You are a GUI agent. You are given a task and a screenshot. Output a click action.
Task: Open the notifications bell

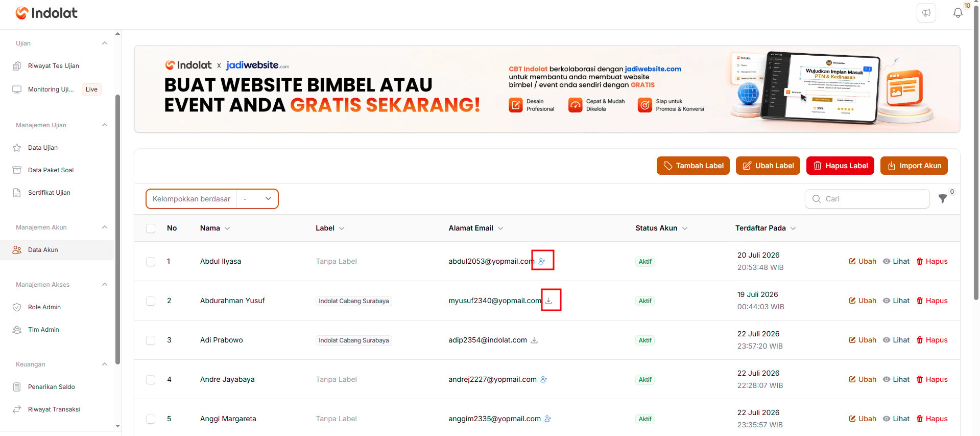(958, 13)
